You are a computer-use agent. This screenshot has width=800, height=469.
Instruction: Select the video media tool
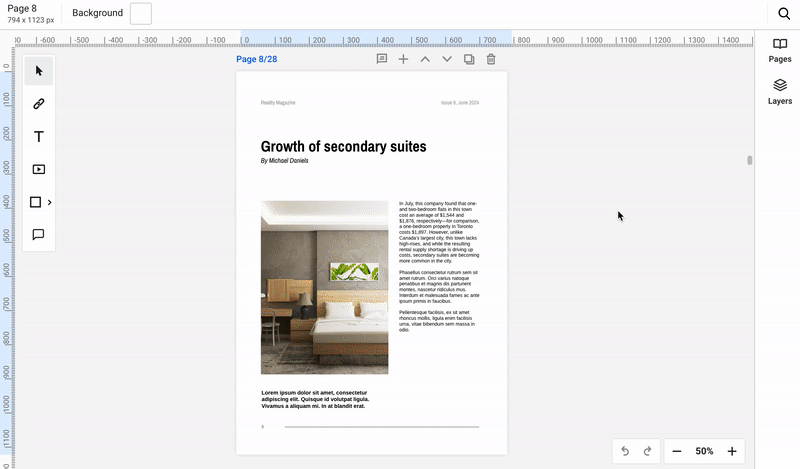click(x=39, y=169)
